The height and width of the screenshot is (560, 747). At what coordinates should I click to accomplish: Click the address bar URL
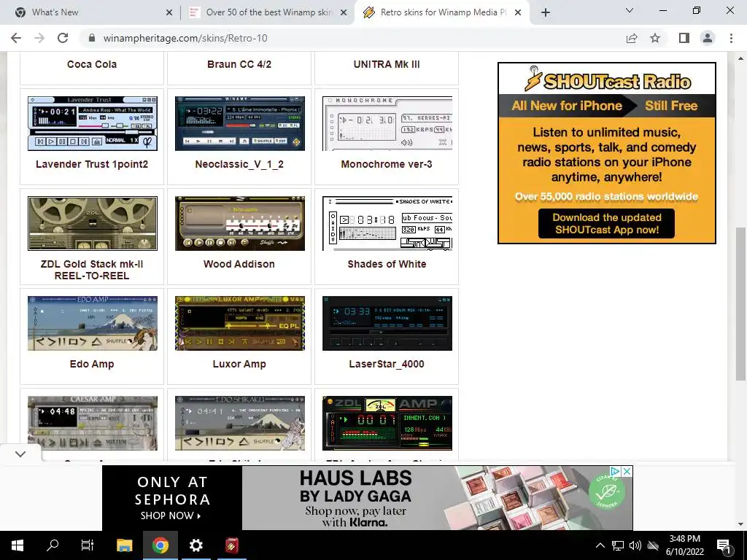[x=185, y=38]
